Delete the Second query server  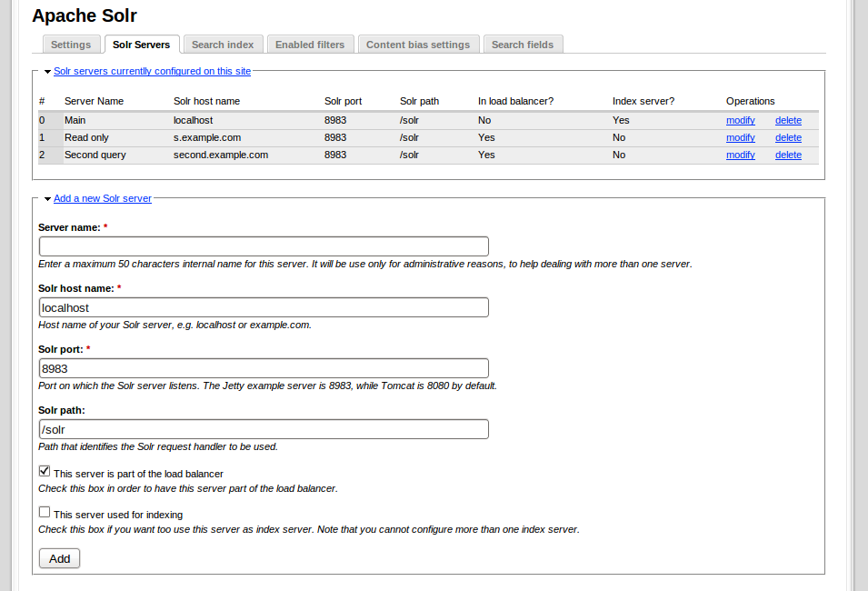coord(788,155)
